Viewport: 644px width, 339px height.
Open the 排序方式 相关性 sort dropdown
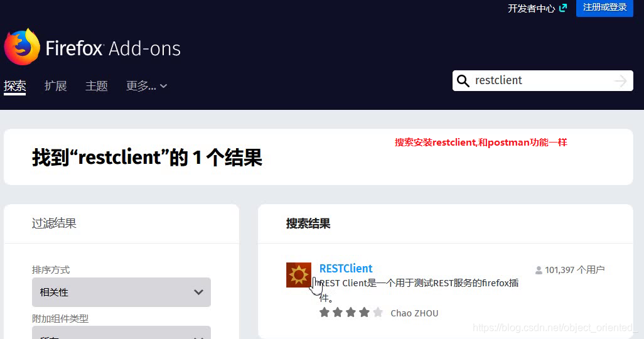(x=121, y=292)
